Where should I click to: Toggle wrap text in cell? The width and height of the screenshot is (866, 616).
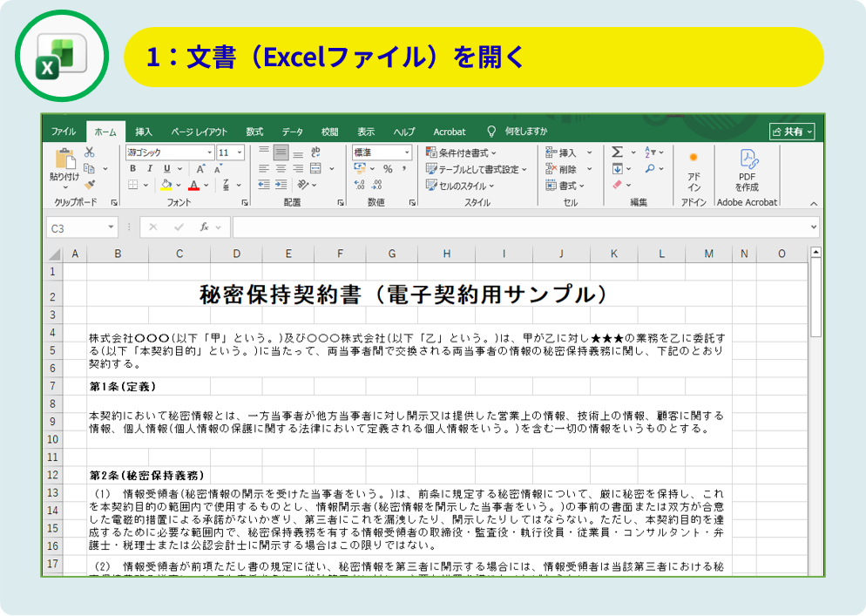point(315,152)
